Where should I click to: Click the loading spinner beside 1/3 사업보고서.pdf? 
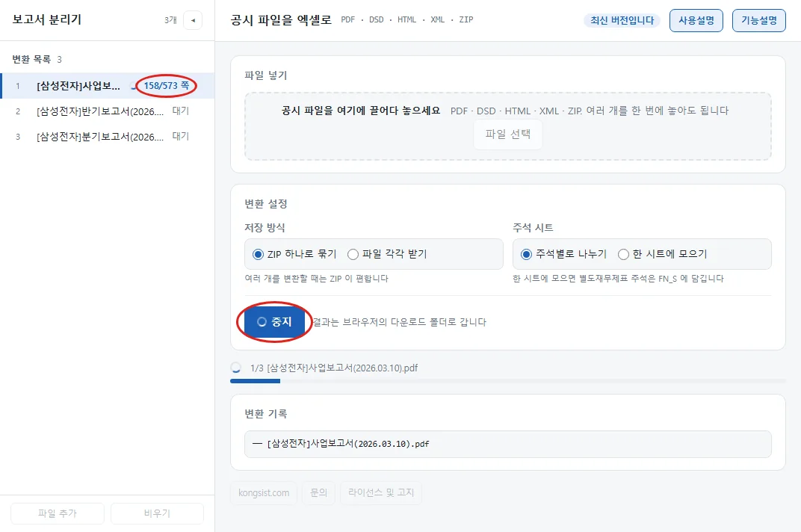coord(236,368)
